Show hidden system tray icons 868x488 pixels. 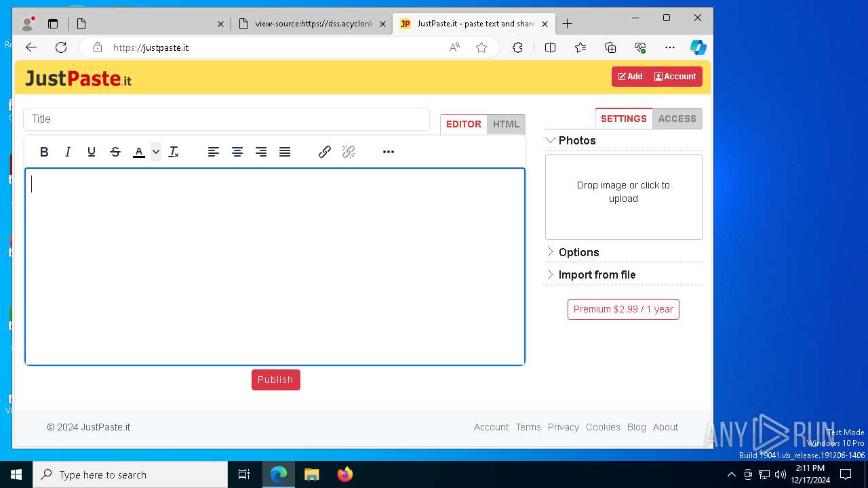(731, 474)
